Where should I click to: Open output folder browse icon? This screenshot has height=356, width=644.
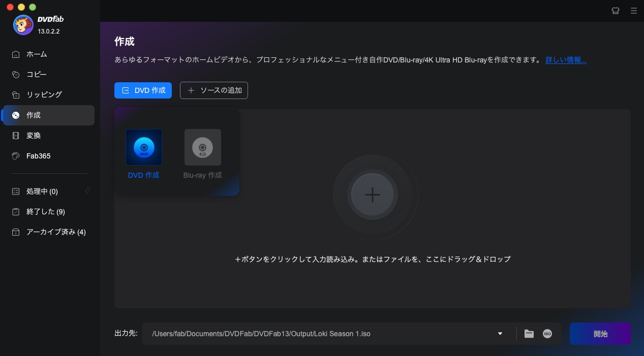click(529, 334)
